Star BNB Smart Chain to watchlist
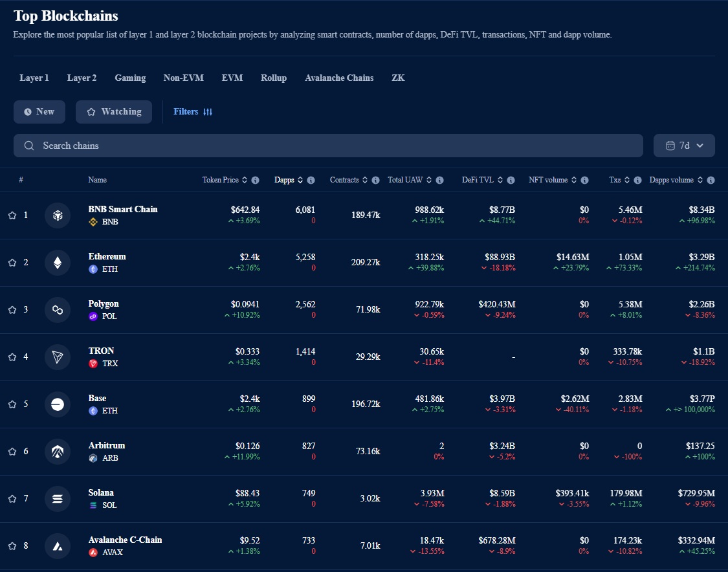Screen dimensions: 728x572 pos(12,215)
